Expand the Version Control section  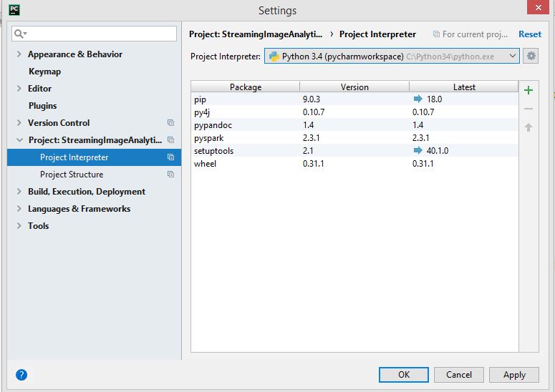click(x=19, y=122)
